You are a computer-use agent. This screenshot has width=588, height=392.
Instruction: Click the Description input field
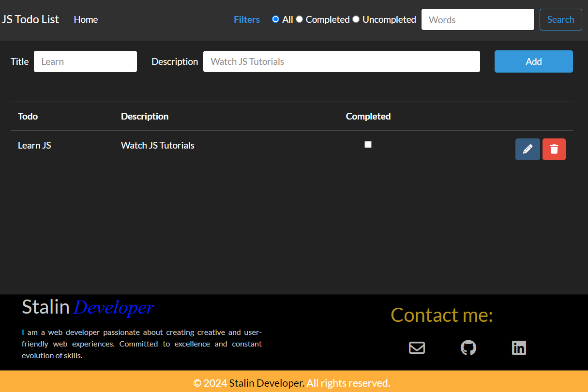(x=341, y=61)
